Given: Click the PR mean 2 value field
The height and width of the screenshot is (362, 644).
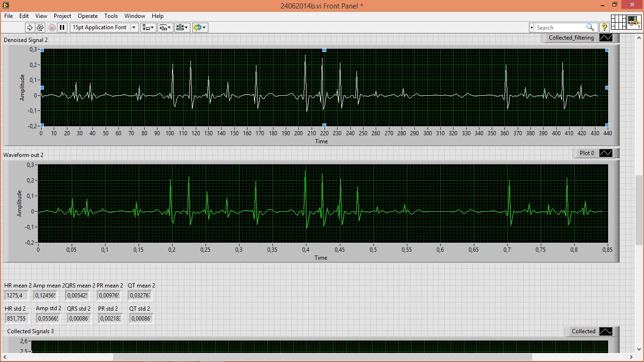Looking at the screenshot, I should (x=109, y=296).
